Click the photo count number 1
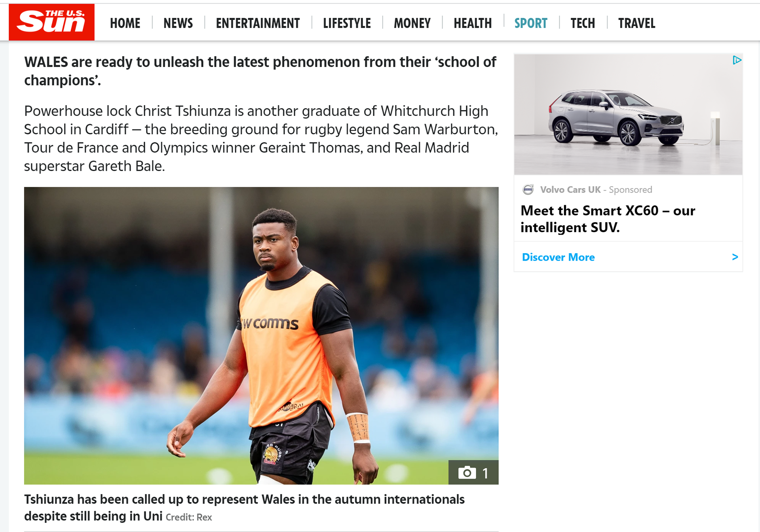The image size is (760, 532). tap(485, 473)
